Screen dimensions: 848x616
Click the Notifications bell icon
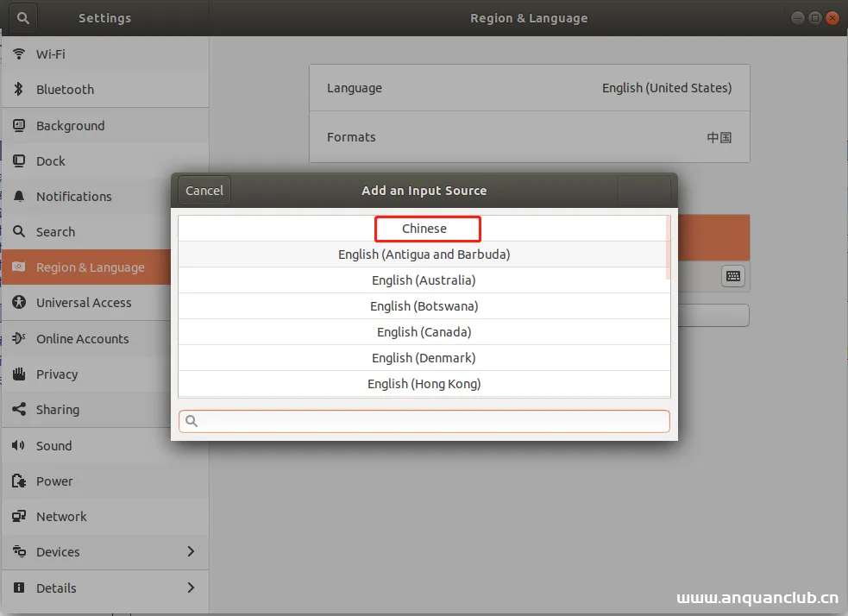pyautogui.click(x=19, y=197)
